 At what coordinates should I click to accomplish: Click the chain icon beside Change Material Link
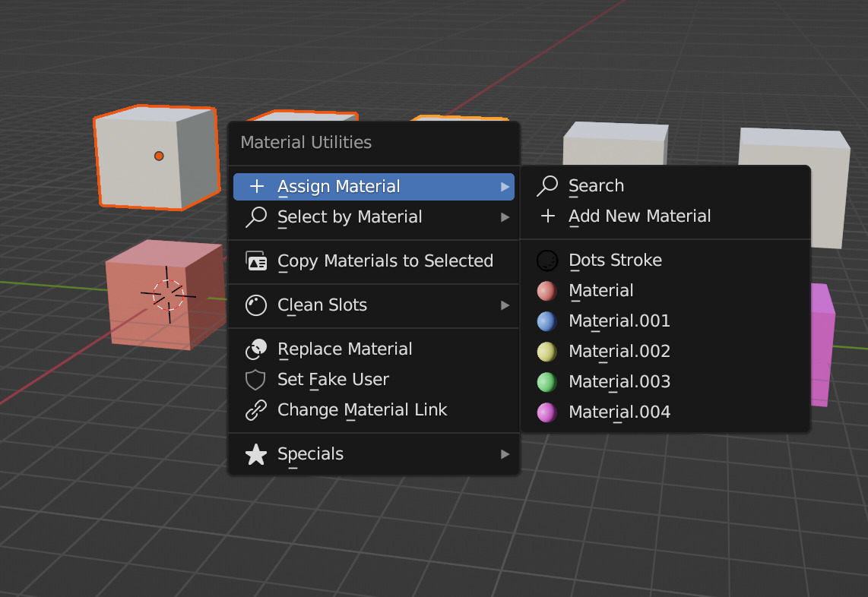(255, 409)
